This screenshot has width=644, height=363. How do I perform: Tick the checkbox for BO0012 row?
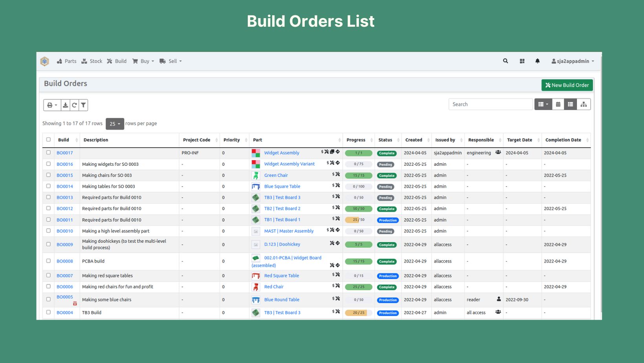click(x=48, y=208)
